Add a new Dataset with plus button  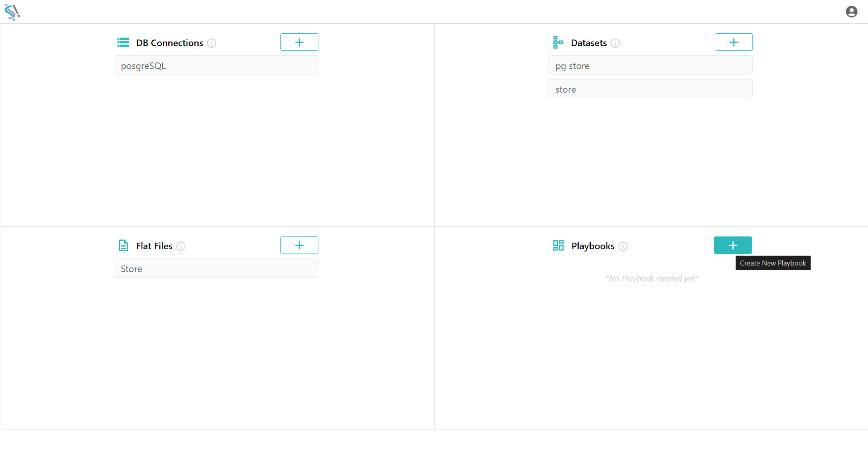733,42
